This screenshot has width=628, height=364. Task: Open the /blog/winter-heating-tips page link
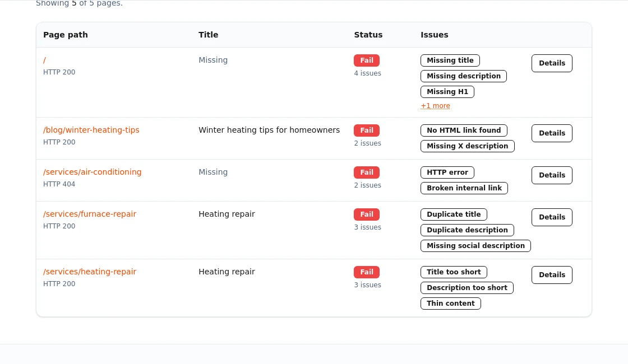(x=91, y=130)
